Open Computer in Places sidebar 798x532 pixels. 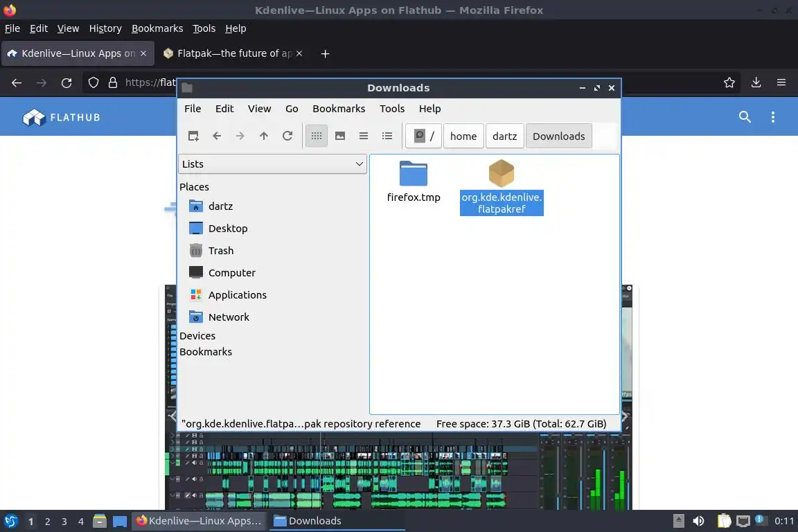pos(231,273)
